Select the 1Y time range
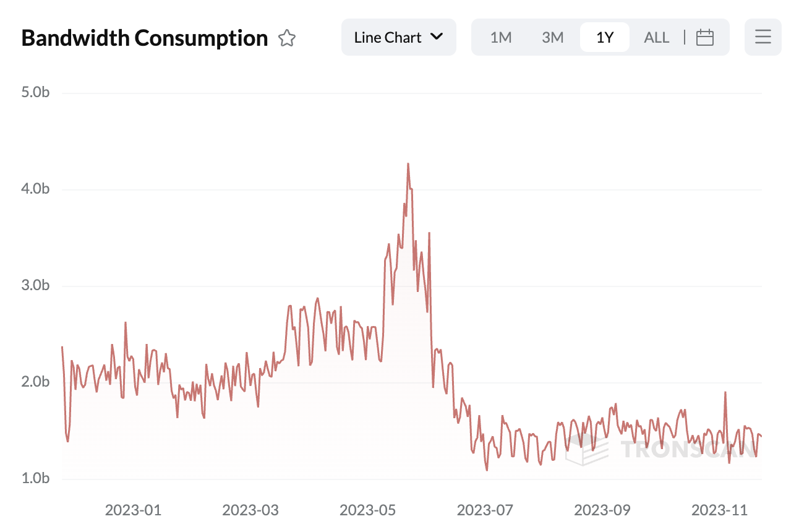The image size is (799, 532). pos(604,38)
